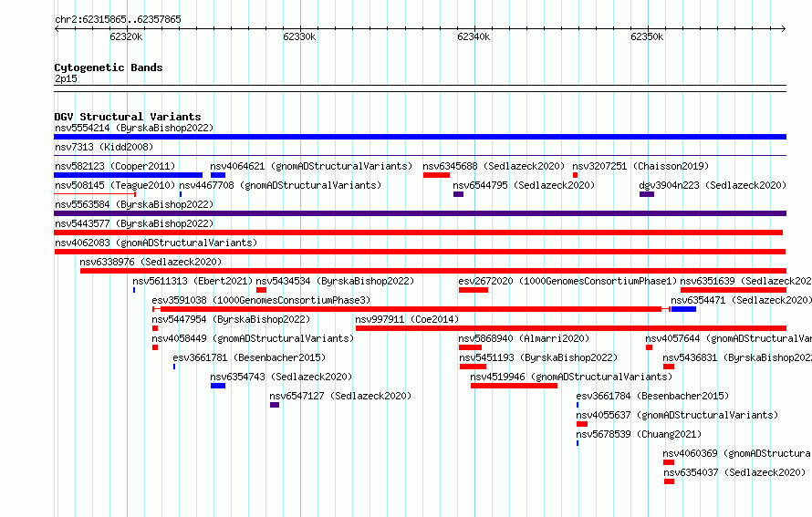Open nsv6544795 (Sedlazeck2020) label

pos(524,185)
